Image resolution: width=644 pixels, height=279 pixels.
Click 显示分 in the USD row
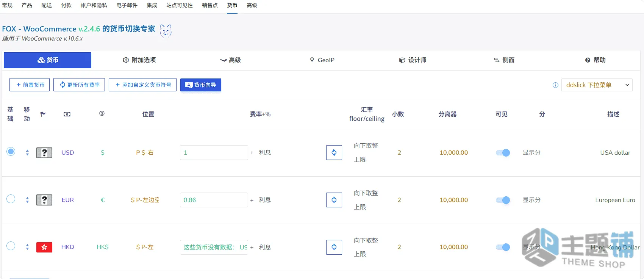point(531,152)
